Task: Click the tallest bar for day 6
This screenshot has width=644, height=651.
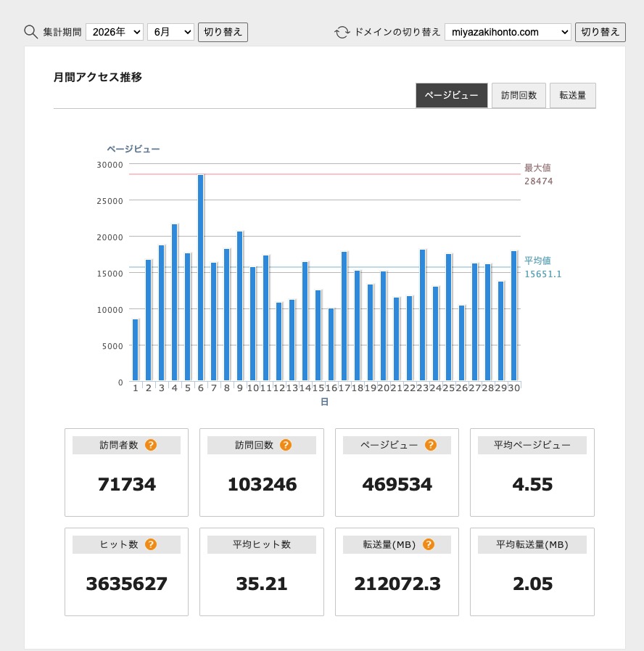Action: click(x=201, y=277)
